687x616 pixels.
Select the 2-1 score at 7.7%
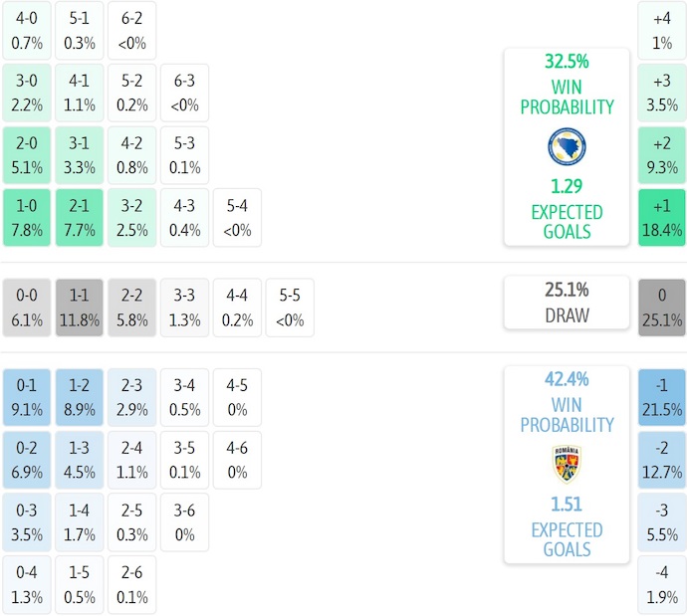point(80,218)
